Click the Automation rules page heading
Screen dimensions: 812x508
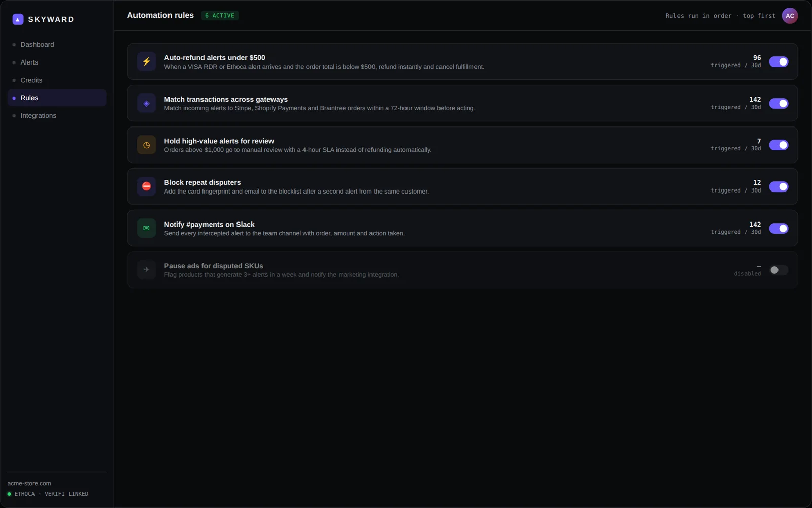(x=160, y=15)
